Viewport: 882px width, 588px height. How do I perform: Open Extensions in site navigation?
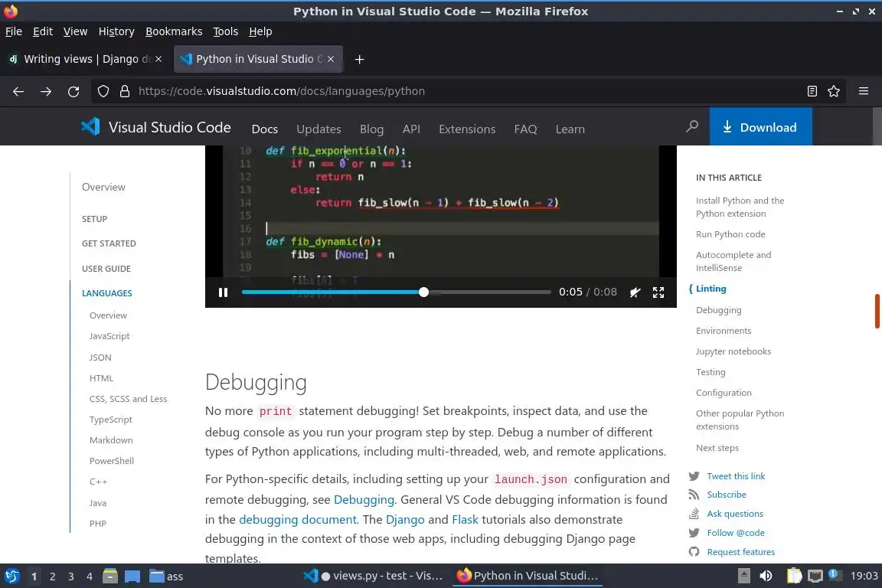coord(467,129)
